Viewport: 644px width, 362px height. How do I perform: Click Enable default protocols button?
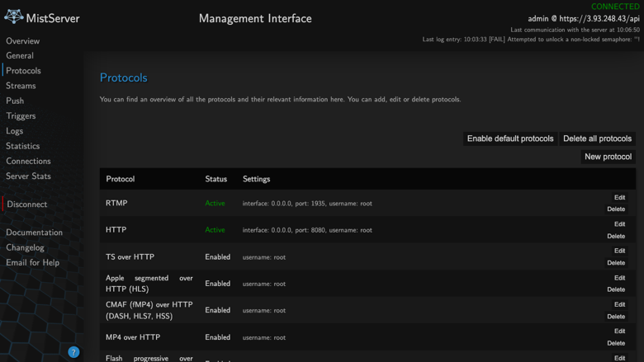tap(510, 139)
